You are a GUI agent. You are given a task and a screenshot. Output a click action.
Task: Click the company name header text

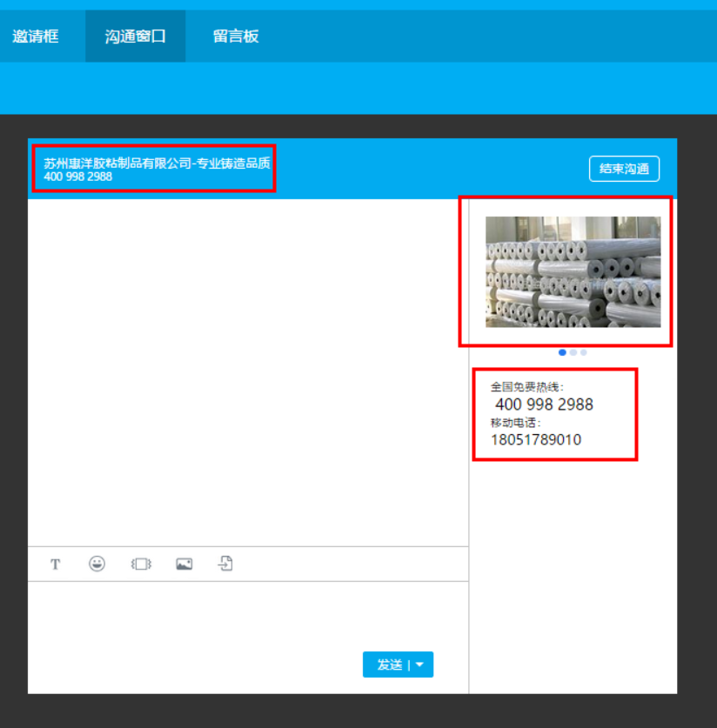pyautogui.click(x=157, y=162)
